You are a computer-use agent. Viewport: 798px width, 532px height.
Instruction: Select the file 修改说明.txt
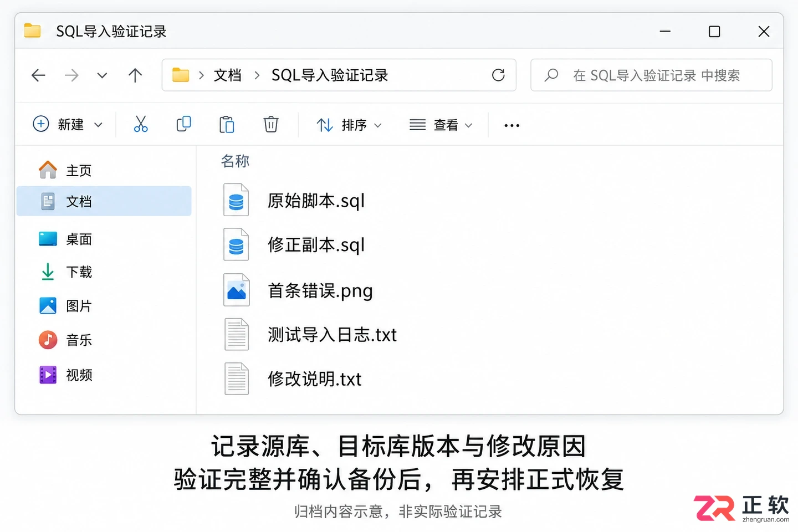pyautogui.click(x=314, y=379)
